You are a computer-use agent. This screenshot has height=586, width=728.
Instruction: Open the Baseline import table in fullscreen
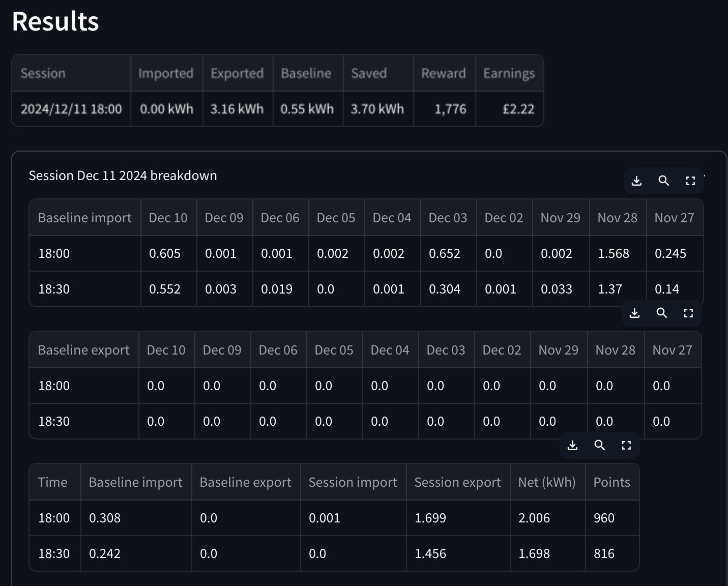click(x=690, y=181)
